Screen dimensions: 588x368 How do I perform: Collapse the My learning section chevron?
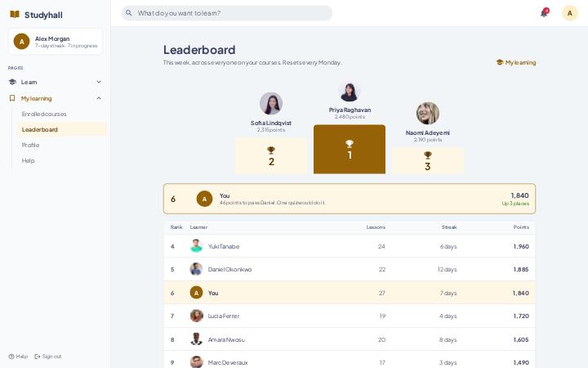[x=99, y=98]
